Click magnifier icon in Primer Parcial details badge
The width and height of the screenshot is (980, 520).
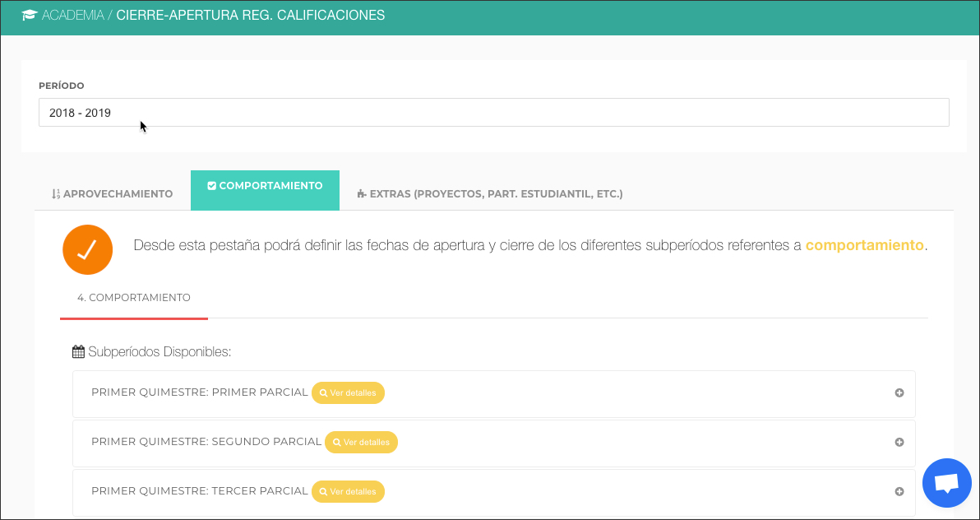point(324,393)
